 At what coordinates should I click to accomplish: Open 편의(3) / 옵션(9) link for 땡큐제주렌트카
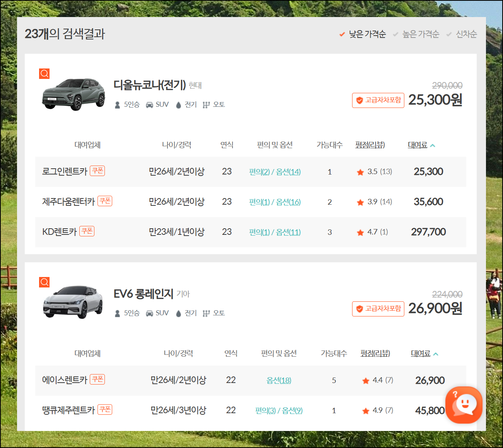pos(279,410)
